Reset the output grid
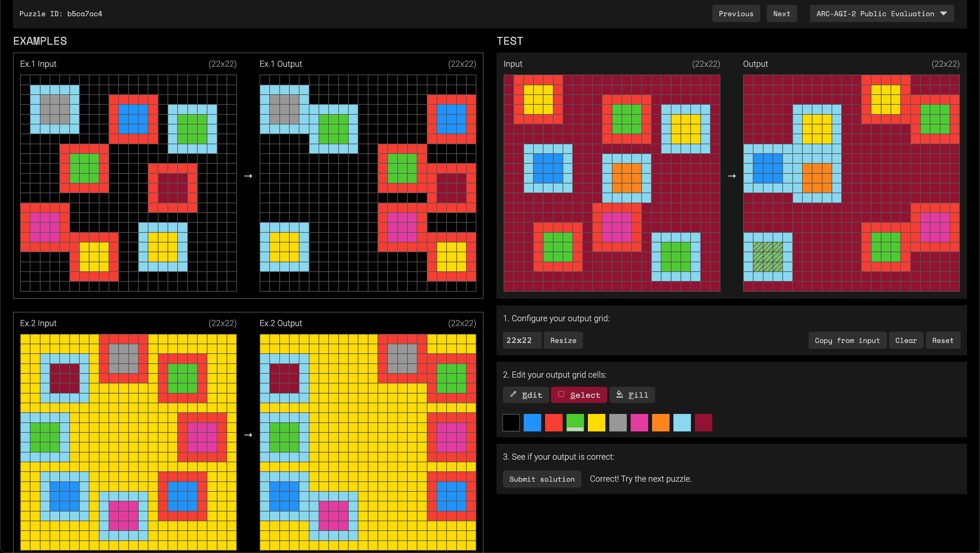980x553 pixels. 942,340
